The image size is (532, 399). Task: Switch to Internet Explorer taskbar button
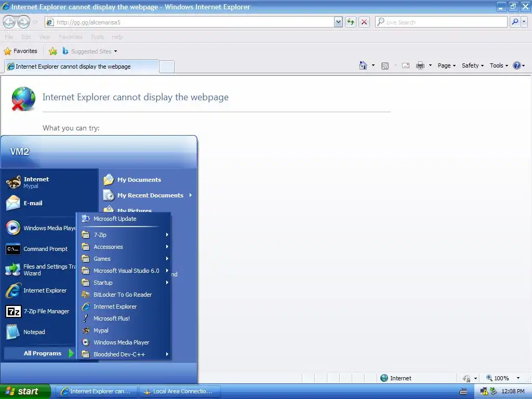pyautogui.click(x=96, y=391)
